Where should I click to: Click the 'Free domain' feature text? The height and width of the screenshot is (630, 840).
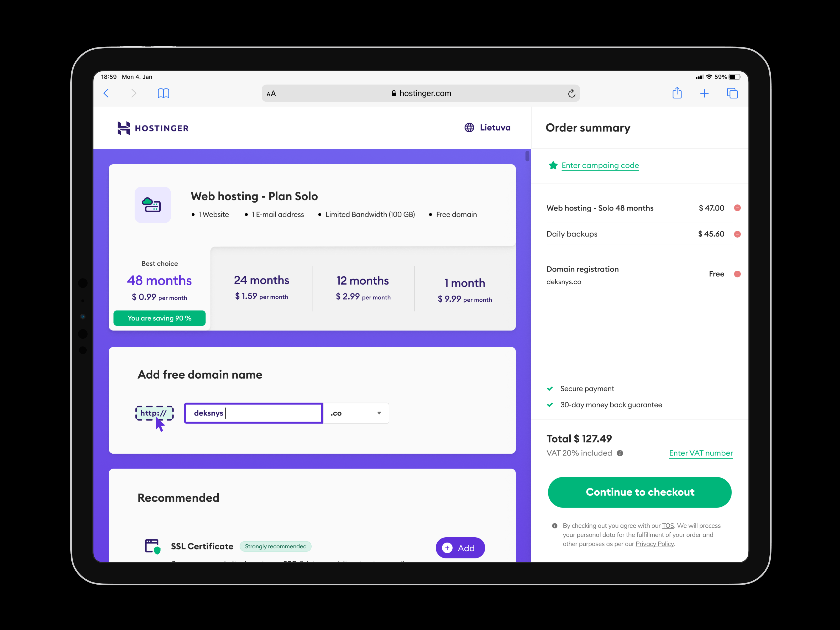click(456, 214)
